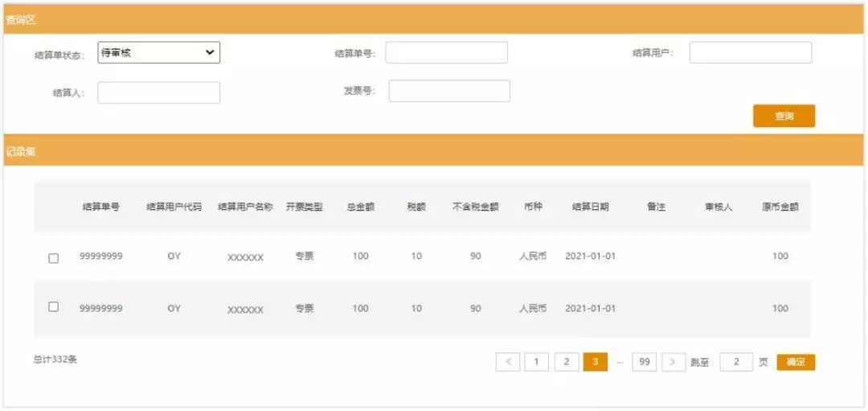Image resolution: width=868 pixels, height=411 pixels.
Task: Click 99999999 in the first row
Action: click(x=101, y=257)
